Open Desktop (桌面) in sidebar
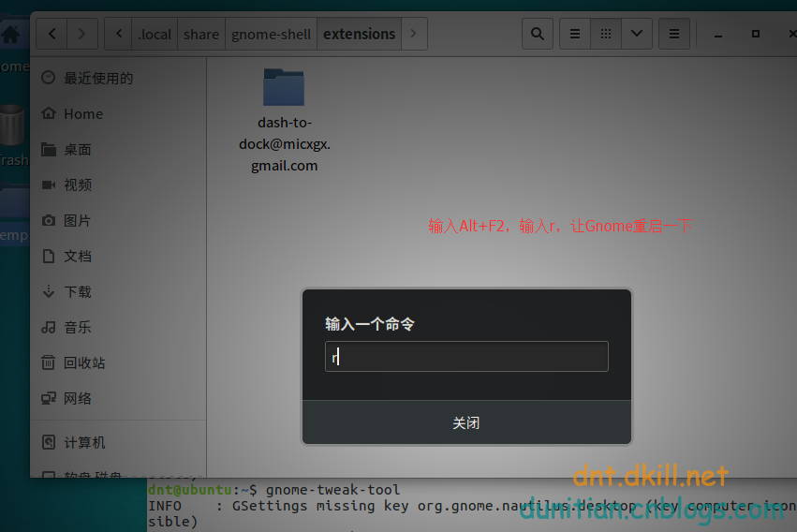This screenshot has width=797, height=532. (118, 149)
